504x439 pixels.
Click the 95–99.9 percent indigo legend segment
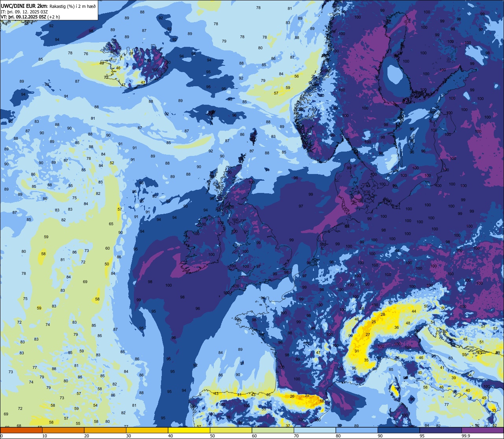click(441, 430)
